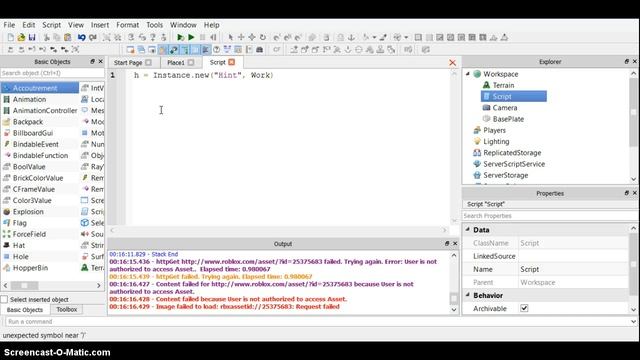Screen dimensions: 640x360
Task: Click the Search object input field
Action: click(52, 73)
